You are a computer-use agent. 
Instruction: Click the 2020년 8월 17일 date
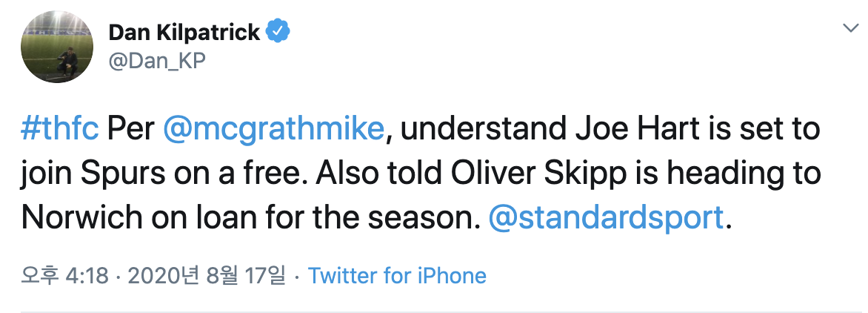click(x=207, y=276)
